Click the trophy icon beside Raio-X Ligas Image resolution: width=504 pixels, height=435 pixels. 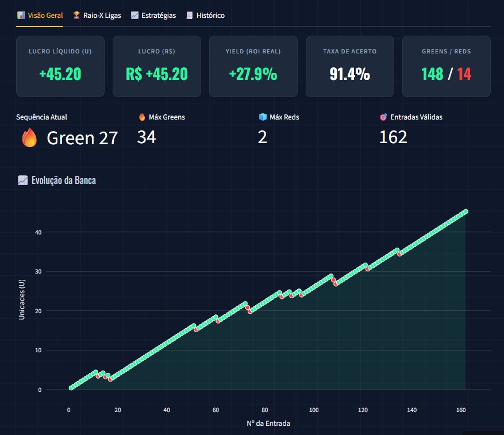pyautogui.click(x=76, y=15)
